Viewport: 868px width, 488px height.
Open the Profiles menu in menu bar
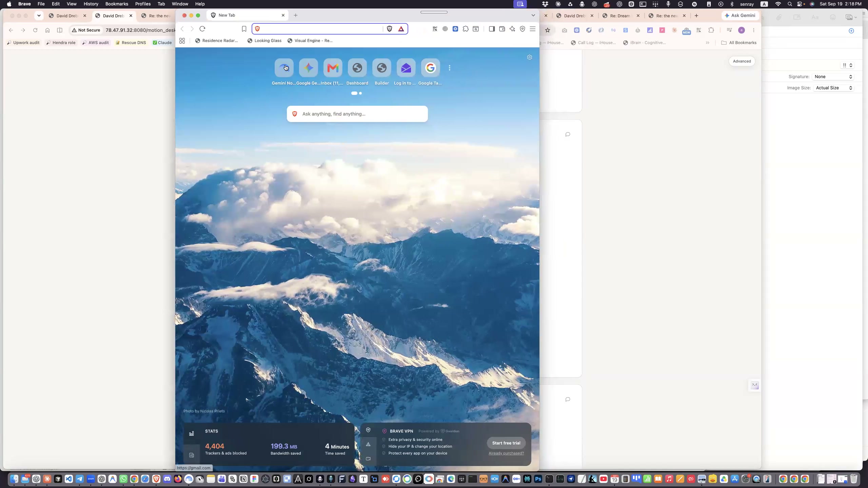point(143,4)
